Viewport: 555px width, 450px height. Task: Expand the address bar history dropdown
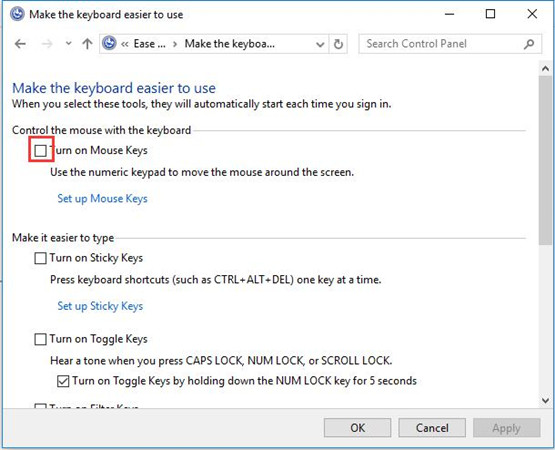tap(320, 44)
